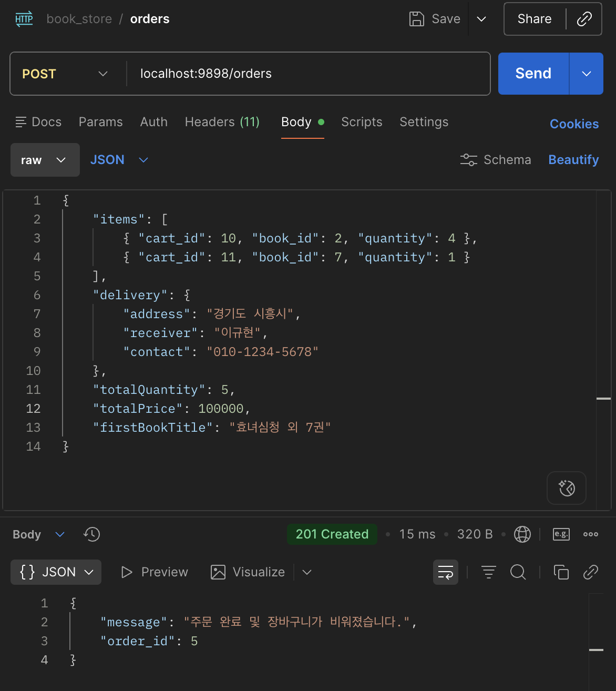
Task: Click the Send button
Action: point(533,74)
